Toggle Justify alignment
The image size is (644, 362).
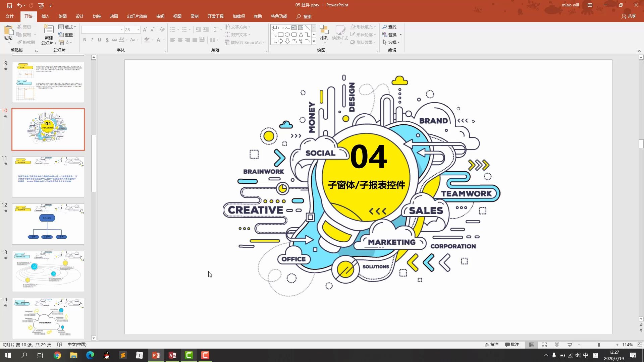[x=195, y=40]
